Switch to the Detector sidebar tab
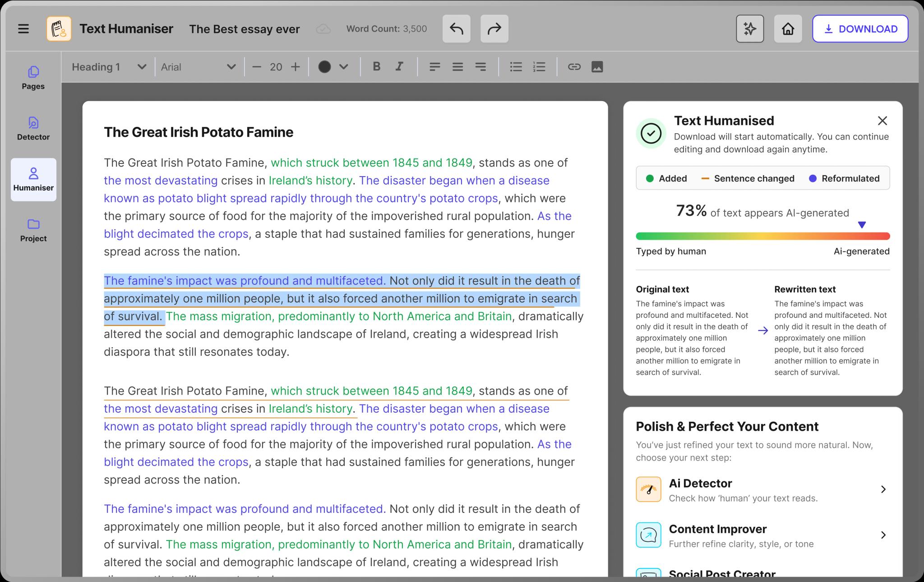The height and width of the screenshot is (582, 924). coord(33,129)
